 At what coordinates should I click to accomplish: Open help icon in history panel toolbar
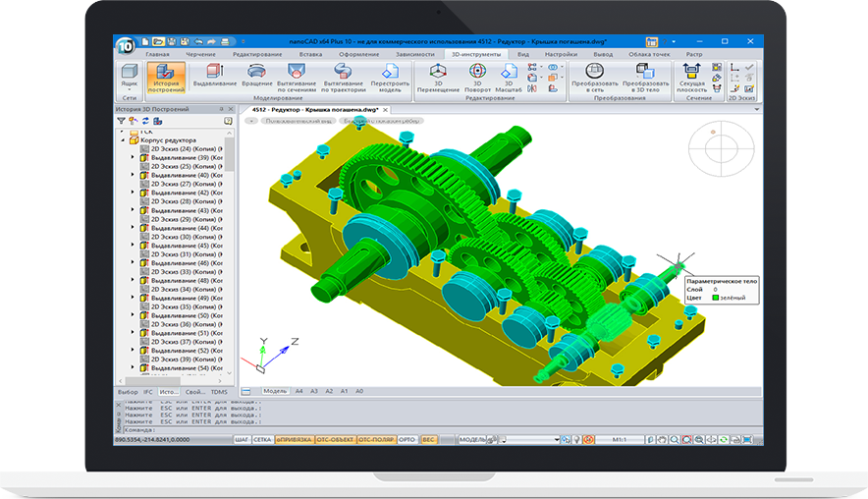click(228, 121)
